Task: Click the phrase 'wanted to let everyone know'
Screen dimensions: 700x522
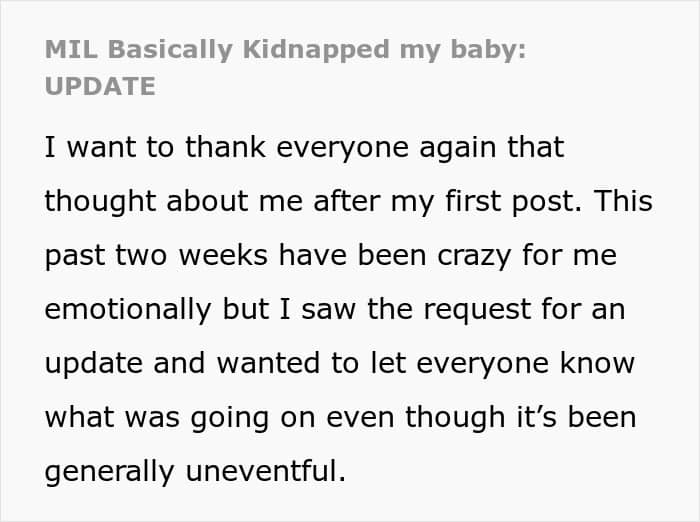Action: 425,363
